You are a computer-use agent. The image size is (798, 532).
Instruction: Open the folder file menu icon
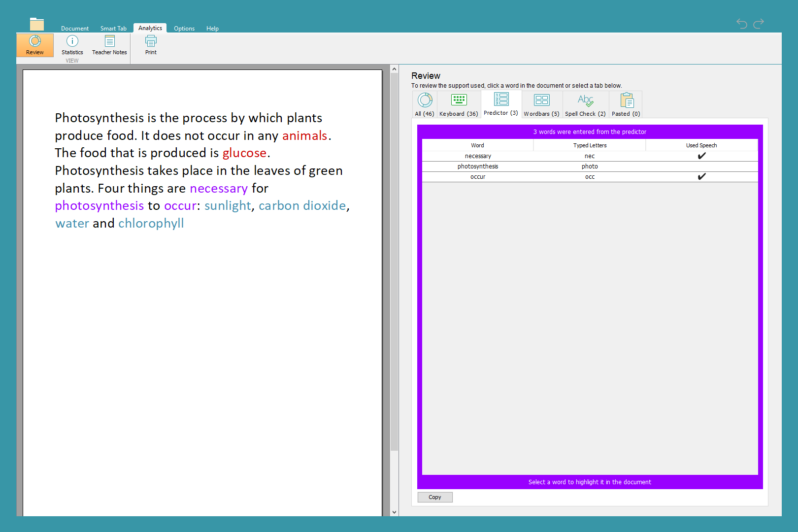37,24
